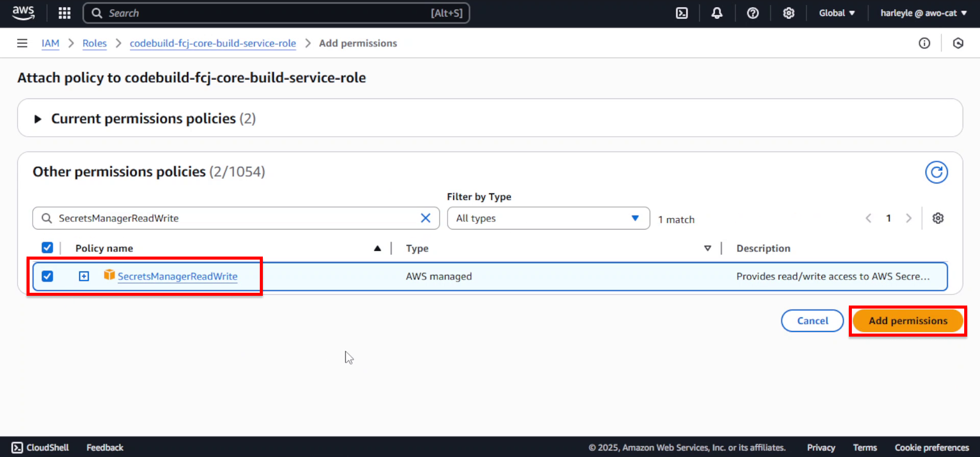Toggle the hamburger navigation menu
The image size is (980, 457).
coord(22,43)
